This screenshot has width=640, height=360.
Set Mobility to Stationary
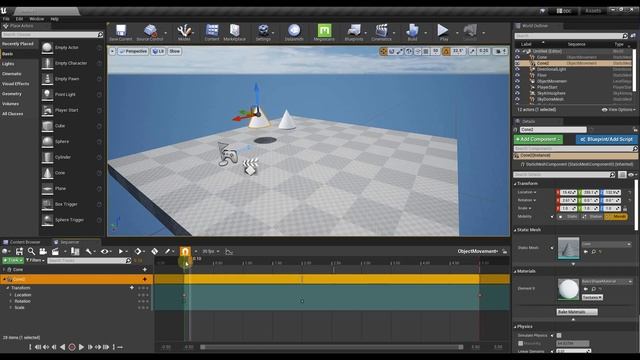coord(593,216)
